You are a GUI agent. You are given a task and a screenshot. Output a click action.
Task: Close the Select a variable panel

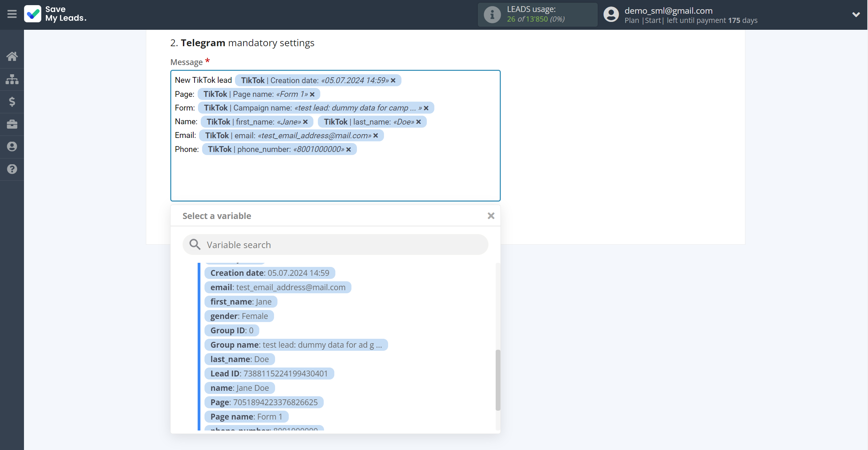[x=491, y=216]
